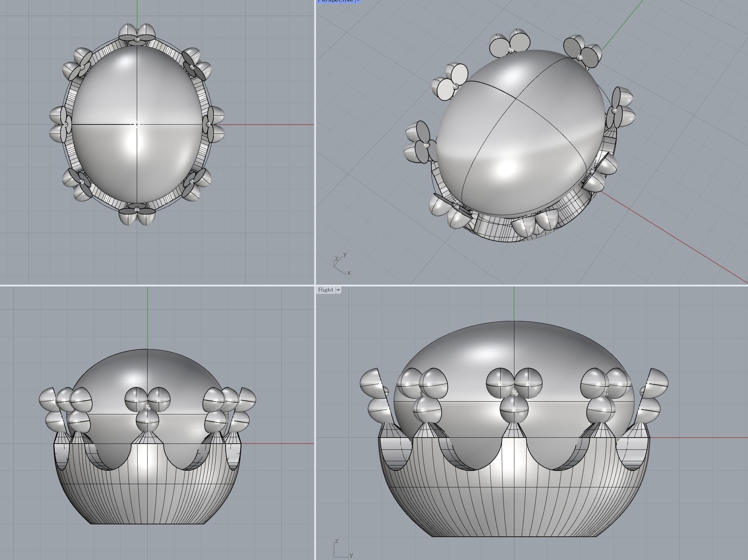This screenshot has height=560, width=748.
Task: Open the Perspective viewport dropdown arrow
Action: [x=358, y=1]
